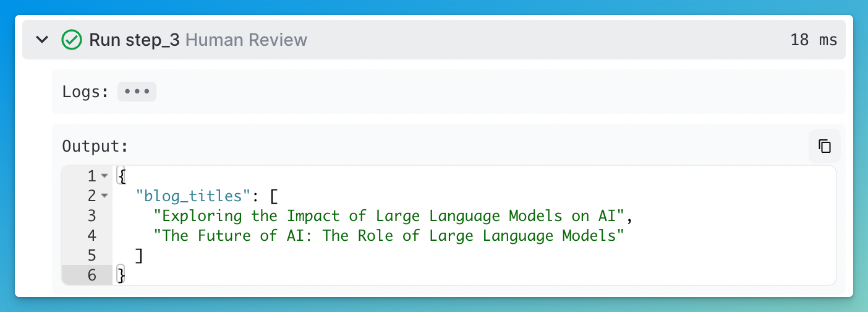Place cursor at closing bracket on line 5
The image size is (868, 312).
pyautogui.click(x=139, y=256)
